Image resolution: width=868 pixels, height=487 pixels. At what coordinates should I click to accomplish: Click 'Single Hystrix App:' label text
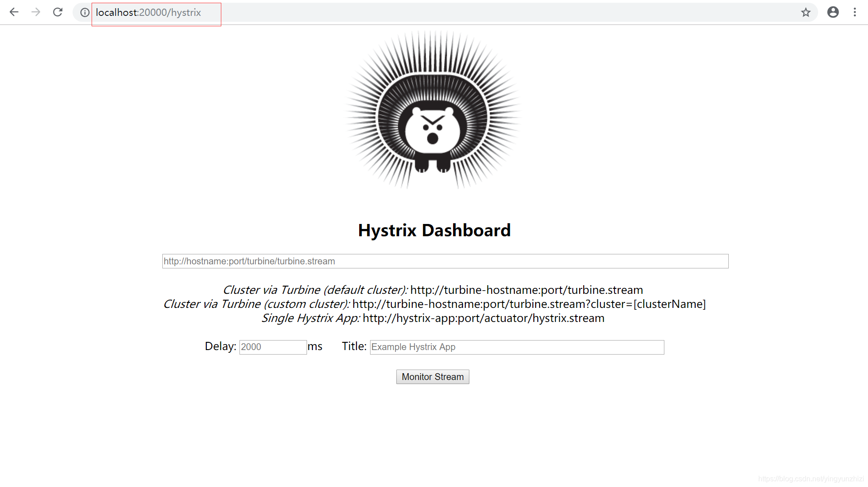[x=311, y=318]
